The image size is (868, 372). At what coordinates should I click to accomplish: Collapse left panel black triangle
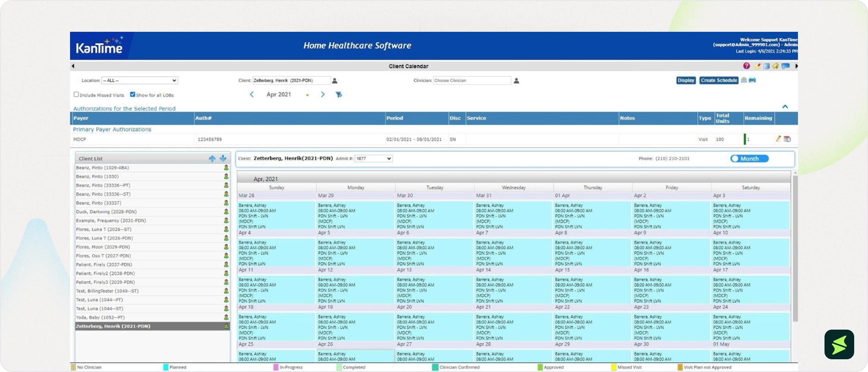coord(73,66)
